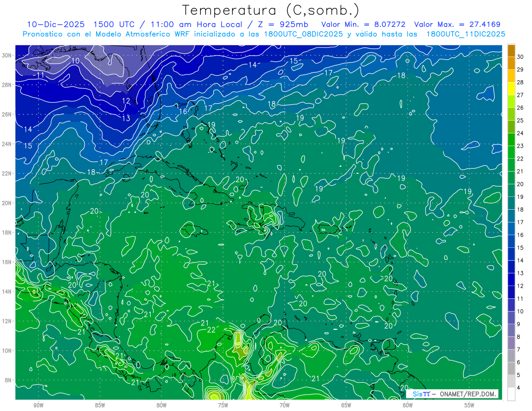This screenshot has height=411, width=532.
Task: Click the '55W' longitude axis label
Action: [469, 405]
